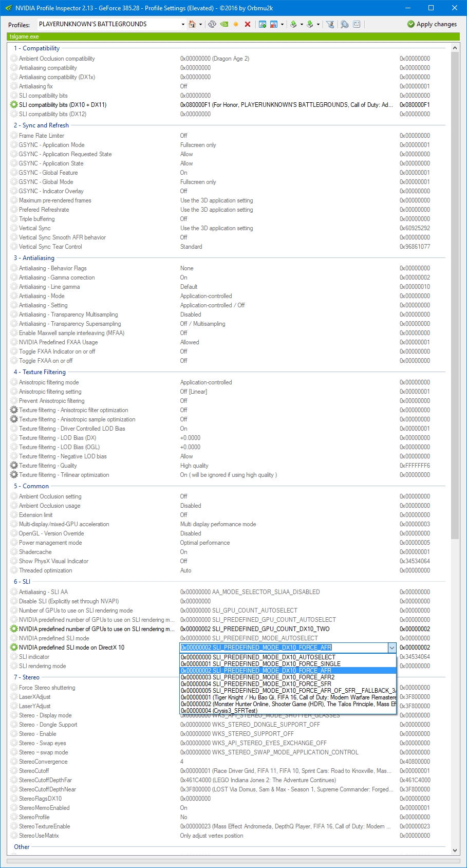Click the PLAYERUNKNOWN'S BATTLEGROUNDS profile name field
Screen dimensions: 467x868
click(108, 24)
